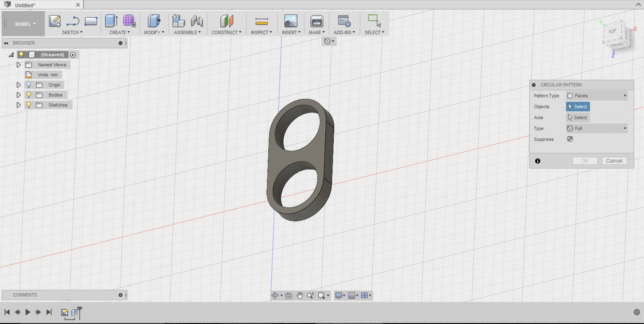644x324 pixels.
Task: Click the Measure icon under Inspect
Action: pos(262,21)
